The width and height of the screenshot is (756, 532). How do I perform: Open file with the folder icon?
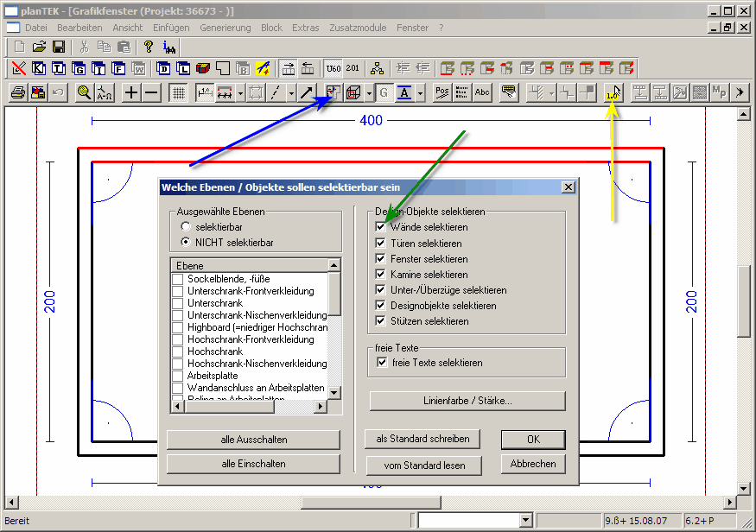tap(39, 47)
